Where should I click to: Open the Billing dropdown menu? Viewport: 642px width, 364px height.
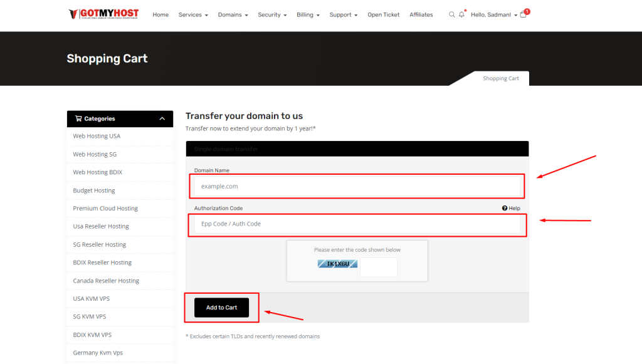pyautogui.click(x=308, y=15)
